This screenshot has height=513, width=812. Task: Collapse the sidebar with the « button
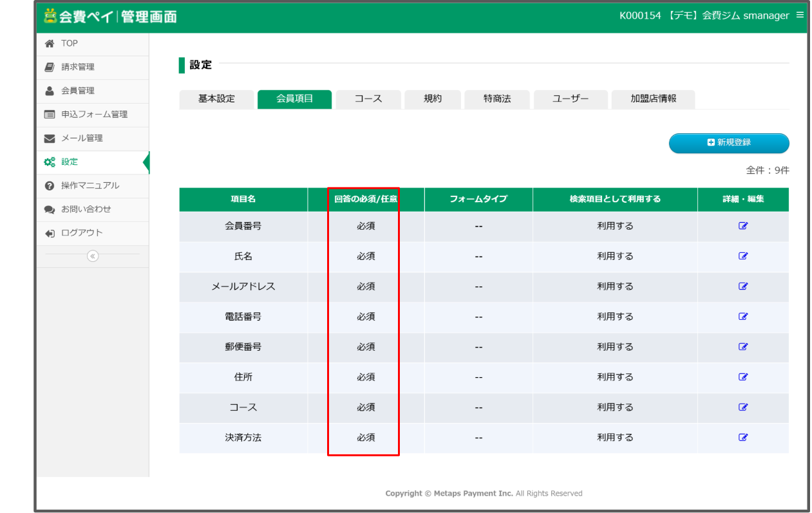92,256
